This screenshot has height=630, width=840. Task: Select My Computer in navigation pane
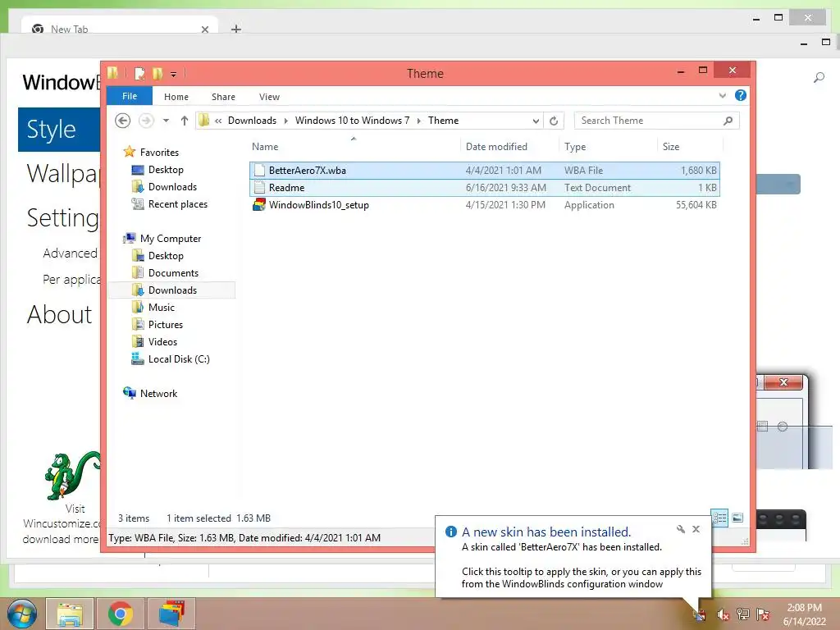coord(171,239)
